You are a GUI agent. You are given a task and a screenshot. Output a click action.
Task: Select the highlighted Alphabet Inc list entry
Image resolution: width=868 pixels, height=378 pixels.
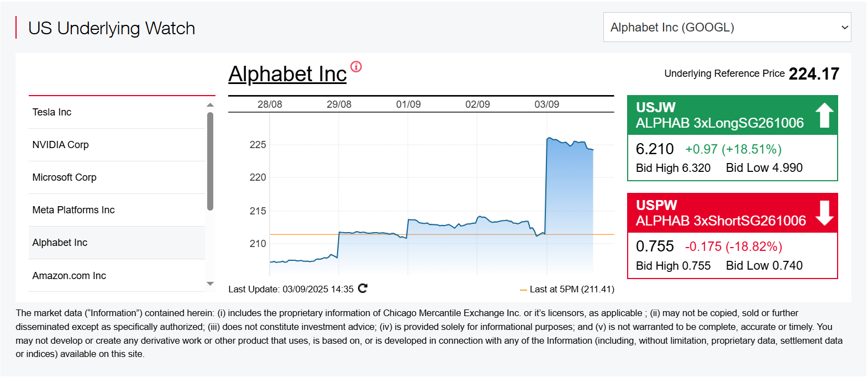(x=117, y=243)
